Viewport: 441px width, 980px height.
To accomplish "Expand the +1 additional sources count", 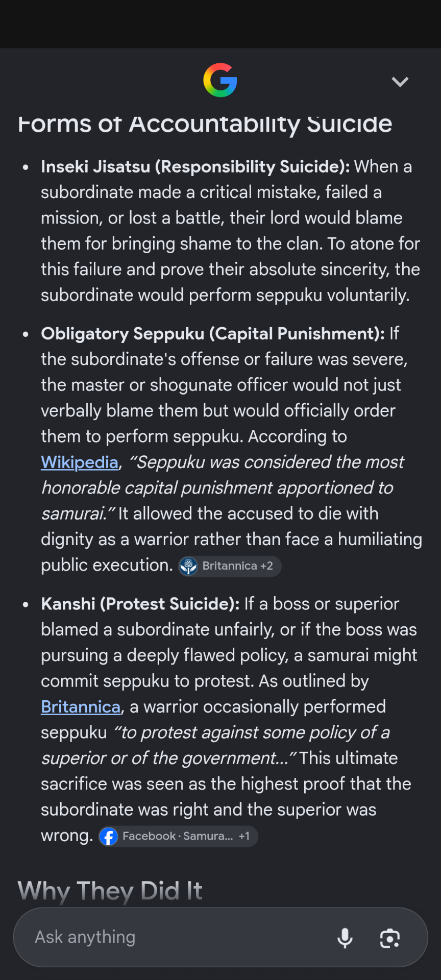I will (244, 837).
